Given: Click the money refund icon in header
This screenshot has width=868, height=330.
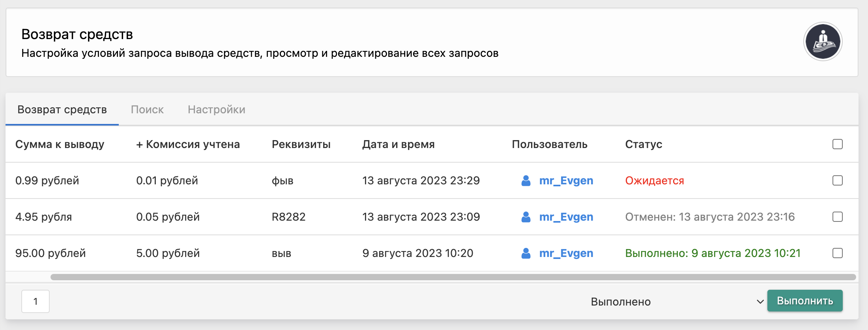Looking at the screenshot, I should pyautogui.click(x=823, y=41).
